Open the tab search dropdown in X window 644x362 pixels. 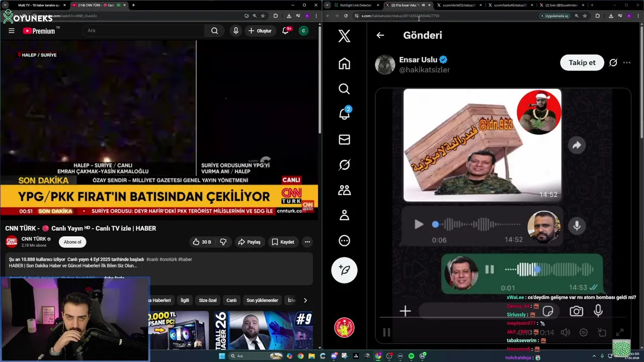(328, 5)
